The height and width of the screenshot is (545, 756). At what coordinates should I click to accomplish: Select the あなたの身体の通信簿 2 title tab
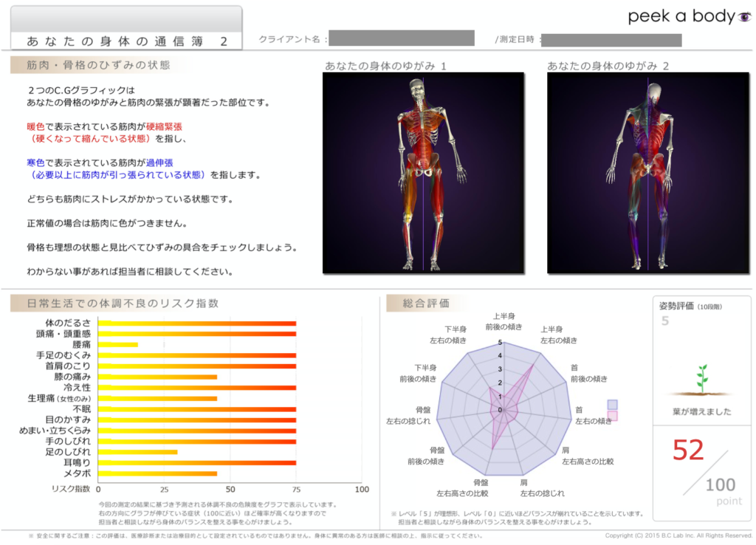coord(126,41)
